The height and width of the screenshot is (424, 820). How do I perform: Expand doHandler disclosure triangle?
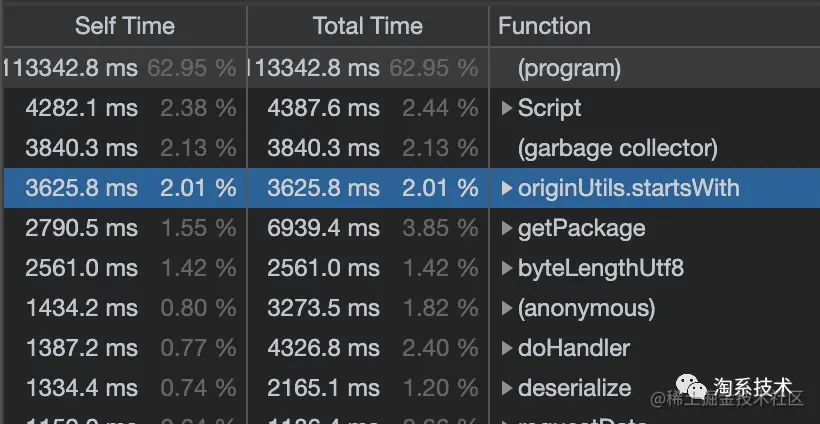(x=507, y=348)
